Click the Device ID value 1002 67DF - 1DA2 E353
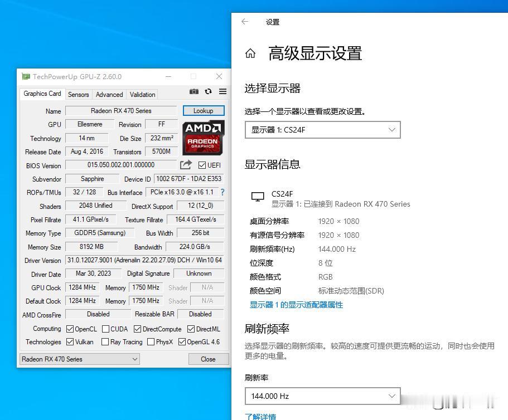 [189, 179]
